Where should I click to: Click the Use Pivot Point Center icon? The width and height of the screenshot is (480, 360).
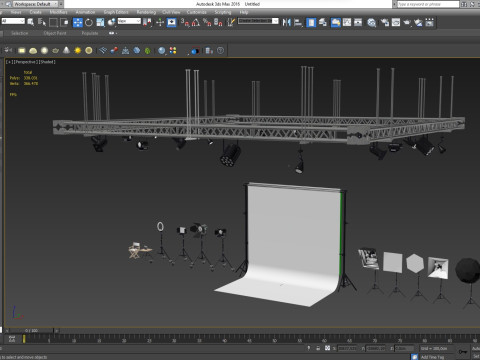point(147,22)
